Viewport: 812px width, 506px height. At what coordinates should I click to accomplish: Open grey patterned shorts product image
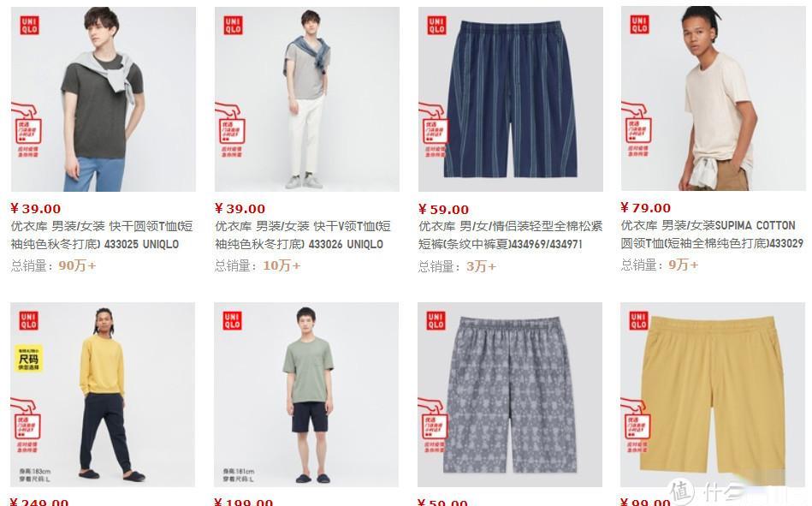click(x=510, y=395)
